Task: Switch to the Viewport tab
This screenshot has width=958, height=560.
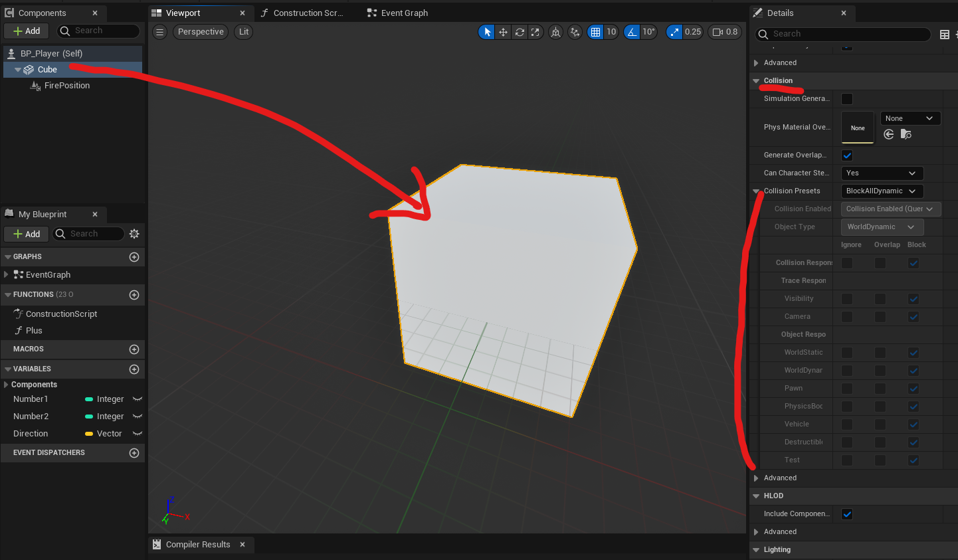Action: 183,13
